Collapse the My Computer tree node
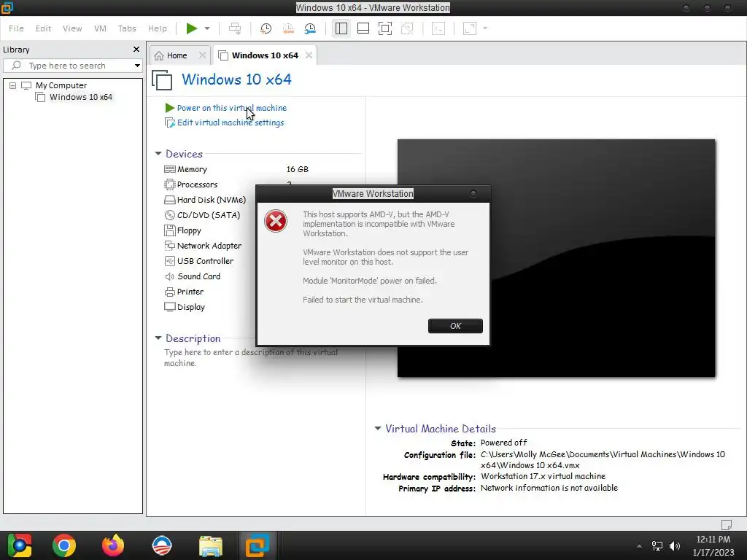 click(x=13, y=86)
